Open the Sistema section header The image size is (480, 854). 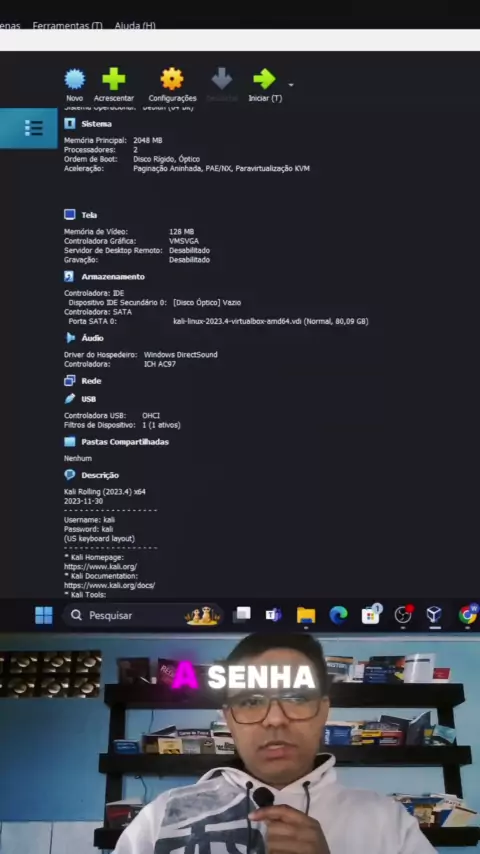point(96,124)
